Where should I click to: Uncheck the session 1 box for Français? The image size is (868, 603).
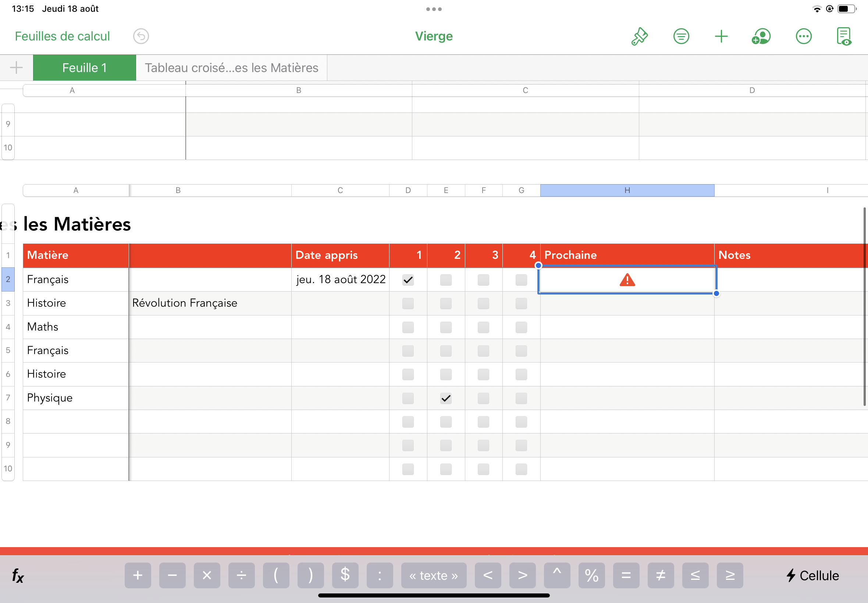click(408, 279)
